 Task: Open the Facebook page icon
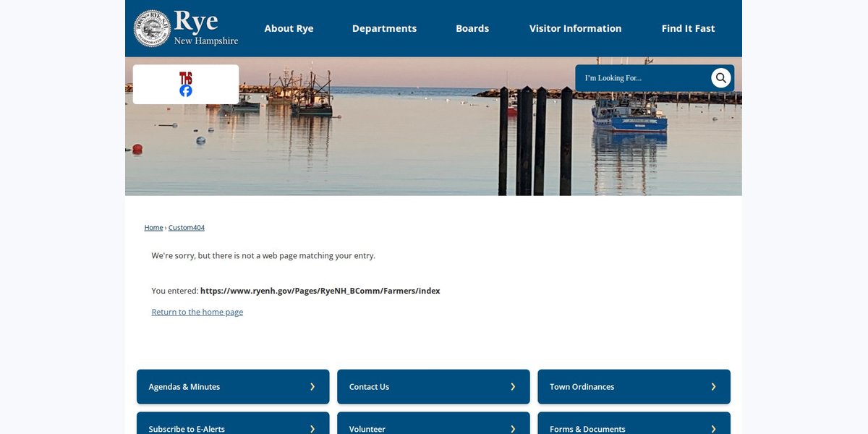[186, 90]
